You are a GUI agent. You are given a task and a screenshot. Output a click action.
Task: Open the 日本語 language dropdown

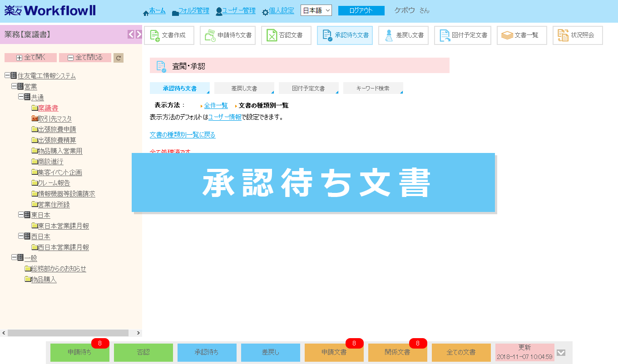click(316, 10)
